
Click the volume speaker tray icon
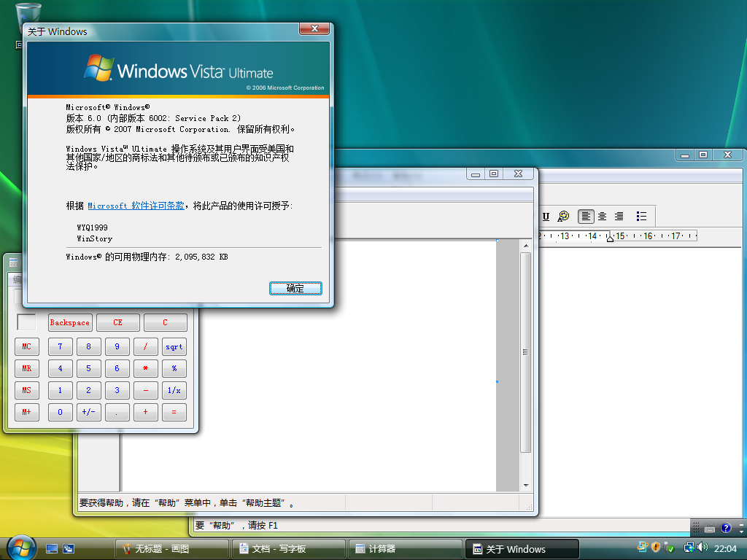pyautogui.click(x=703, y=547)
